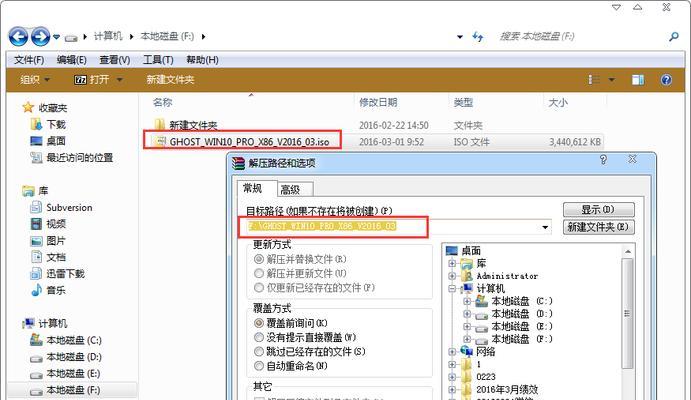Go forward with the Explorer forward arrow
Image resolution: width=691 pixels, height=400 pixels.
pos(41,36)
